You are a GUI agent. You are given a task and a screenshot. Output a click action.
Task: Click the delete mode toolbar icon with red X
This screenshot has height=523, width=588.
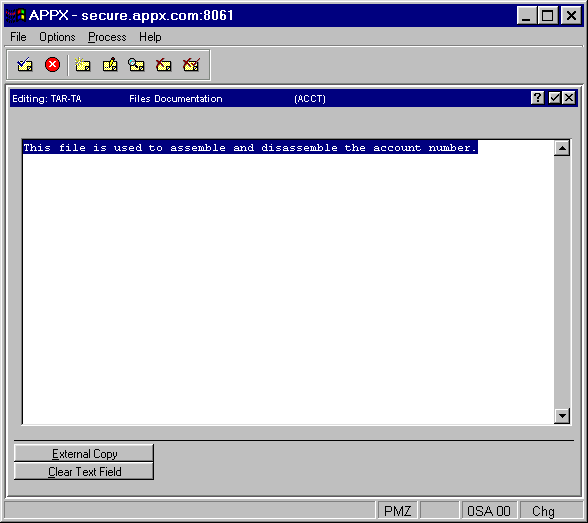[x=164, y=65]
